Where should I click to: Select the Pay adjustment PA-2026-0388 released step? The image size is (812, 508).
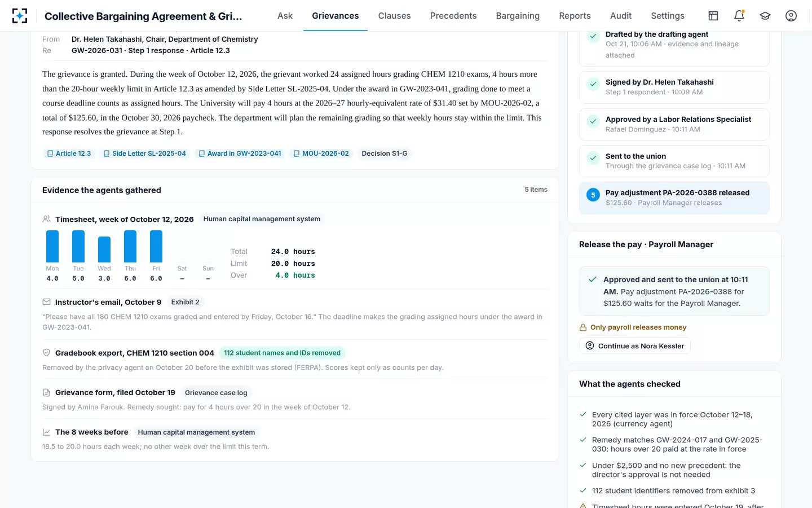[674, 198]
